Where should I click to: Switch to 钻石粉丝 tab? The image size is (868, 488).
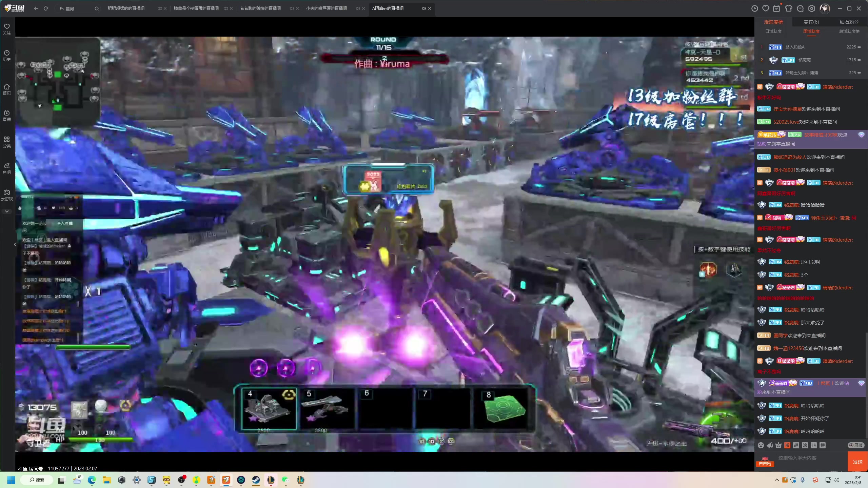[849, 22]
